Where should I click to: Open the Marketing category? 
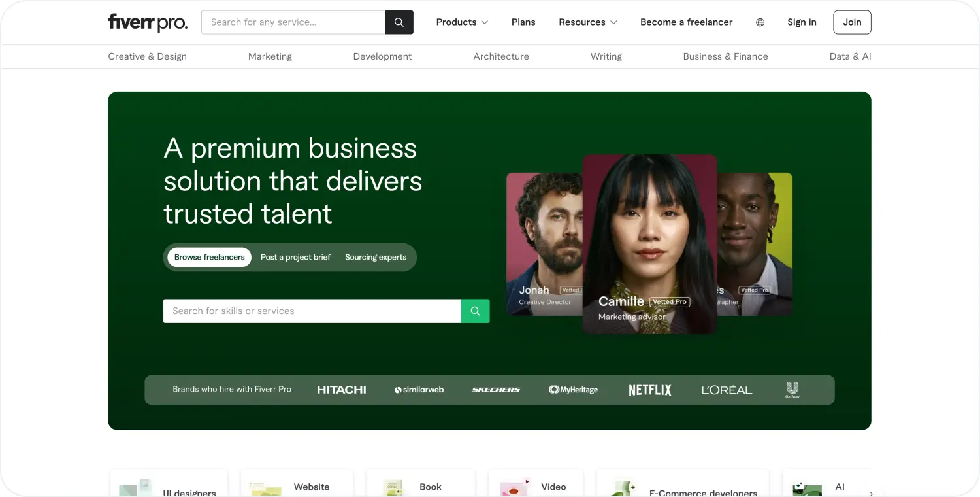pos(270,56)
